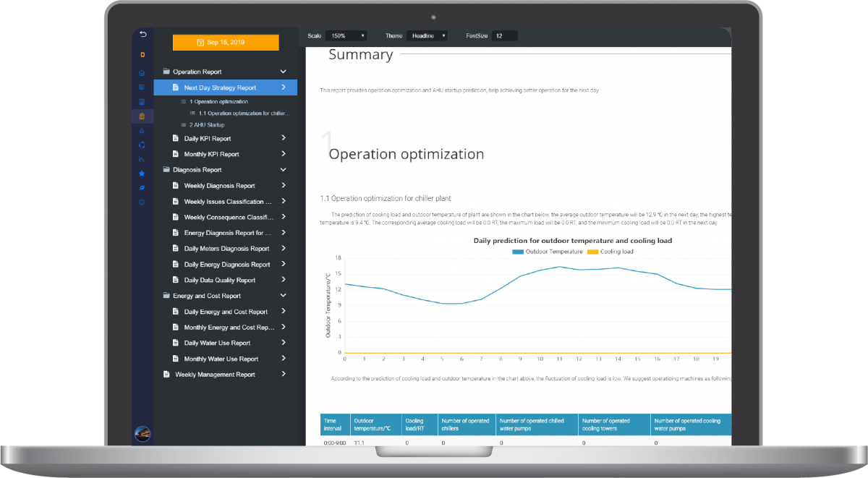868x478 pixels.
Task: Open Daily Meters Diagnosis Report
Action: point(226,249)
